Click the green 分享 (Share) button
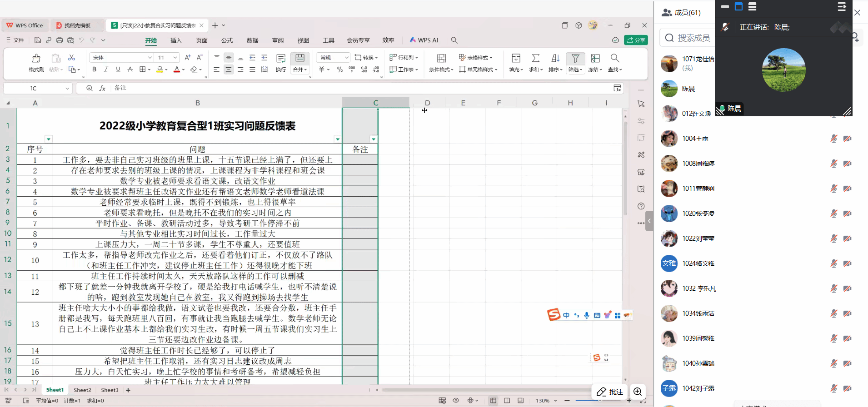The image size is (868, 407). coord(636,40)
